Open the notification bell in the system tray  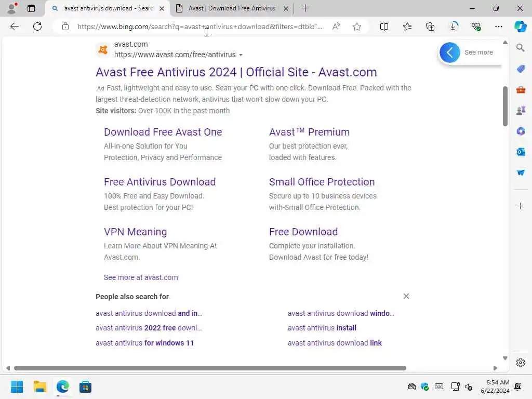click(518, 387)
